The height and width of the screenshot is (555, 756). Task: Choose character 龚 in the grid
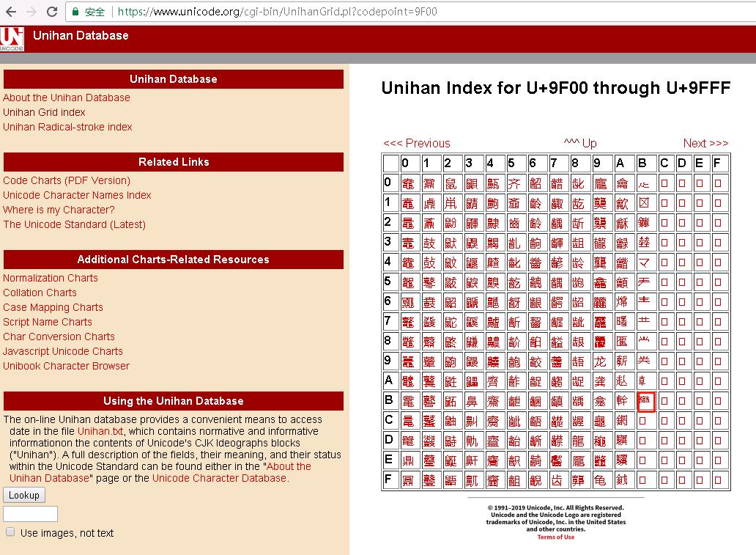[600, 381]
